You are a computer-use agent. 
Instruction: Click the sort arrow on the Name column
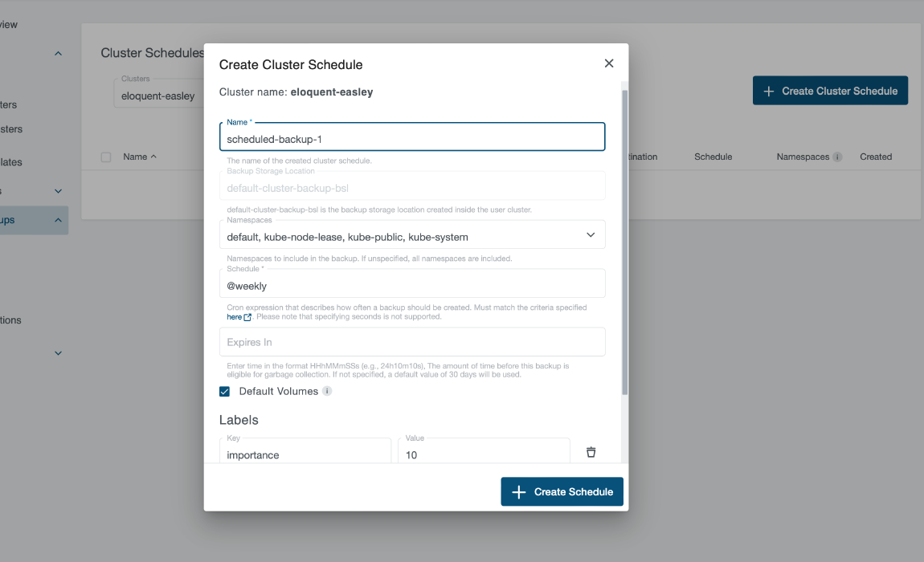coord(155,157)
